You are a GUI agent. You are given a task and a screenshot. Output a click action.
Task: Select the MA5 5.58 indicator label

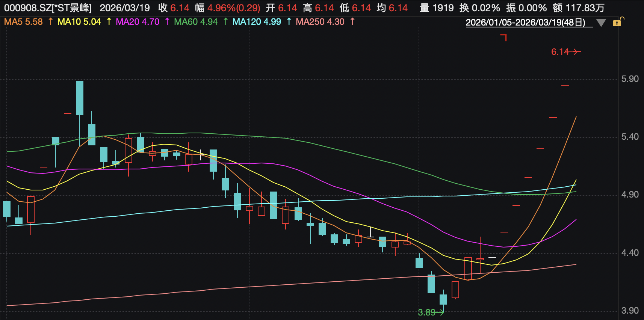[23, 22]
